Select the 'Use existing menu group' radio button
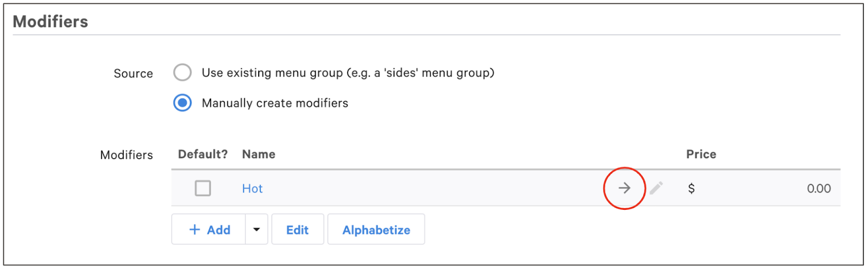 tap(182, 73)
